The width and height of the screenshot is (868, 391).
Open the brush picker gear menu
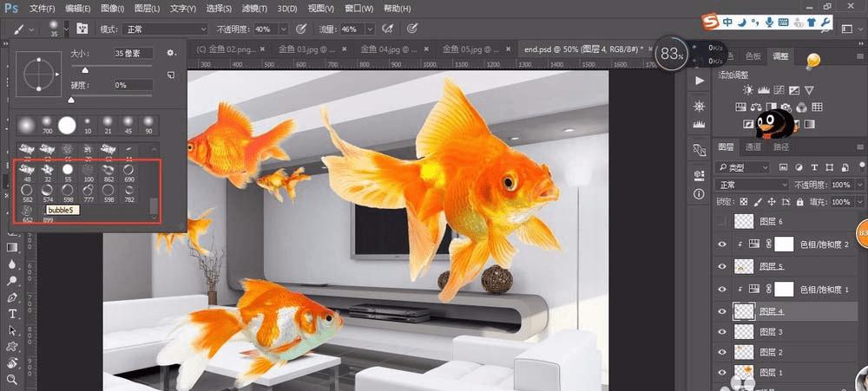(x=170, y=53)
